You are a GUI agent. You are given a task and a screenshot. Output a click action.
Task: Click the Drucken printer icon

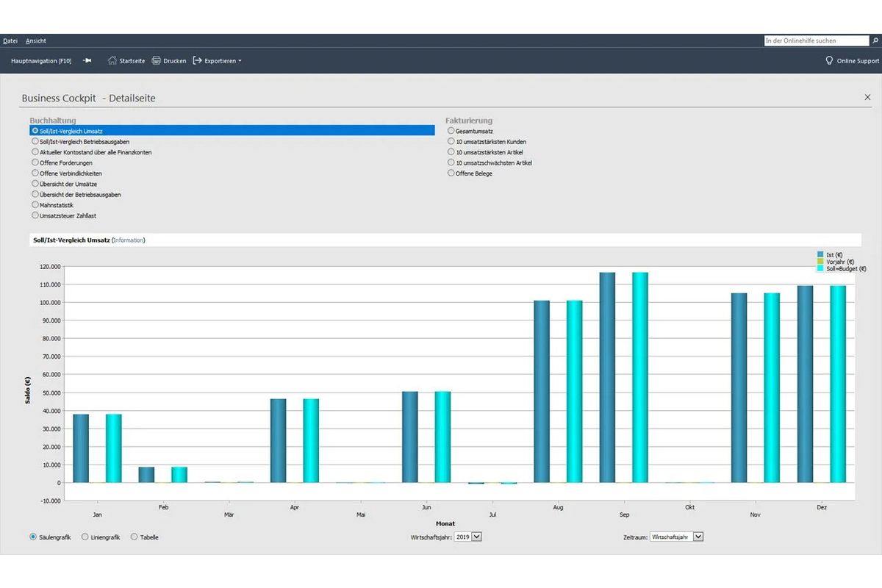click(x=157, y=60)
